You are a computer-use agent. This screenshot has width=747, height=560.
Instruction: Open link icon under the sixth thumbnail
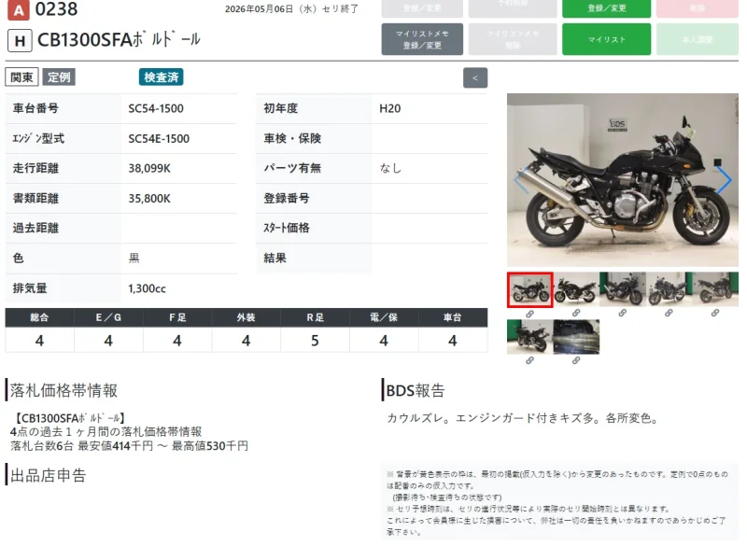pos(529,361)
